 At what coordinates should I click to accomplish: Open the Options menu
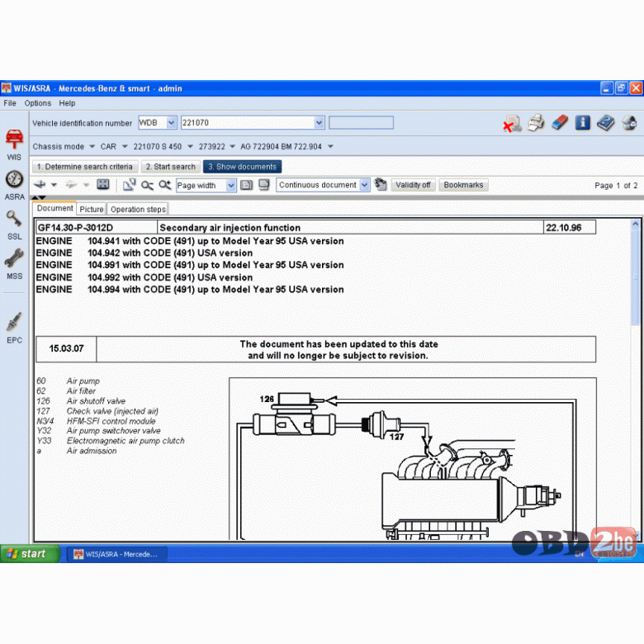tap(38, 103)
